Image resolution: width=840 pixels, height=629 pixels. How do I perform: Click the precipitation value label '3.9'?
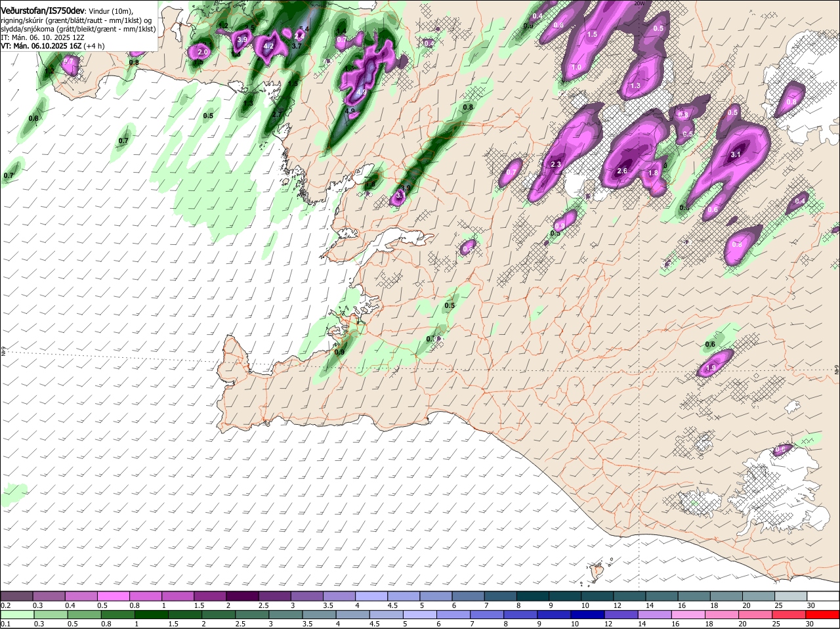[x=241, y=40]
